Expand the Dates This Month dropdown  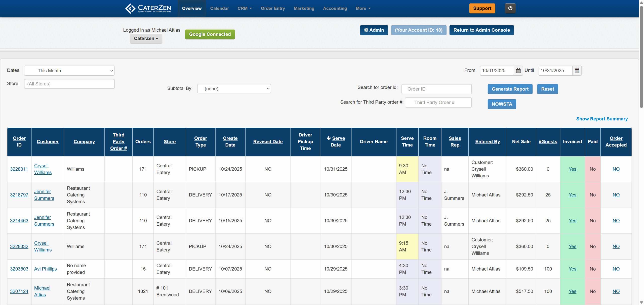coord(69,71)
